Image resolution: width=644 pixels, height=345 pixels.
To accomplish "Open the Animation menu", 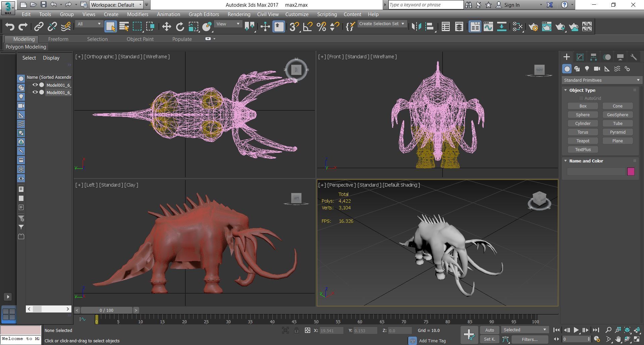I will 168,14.
